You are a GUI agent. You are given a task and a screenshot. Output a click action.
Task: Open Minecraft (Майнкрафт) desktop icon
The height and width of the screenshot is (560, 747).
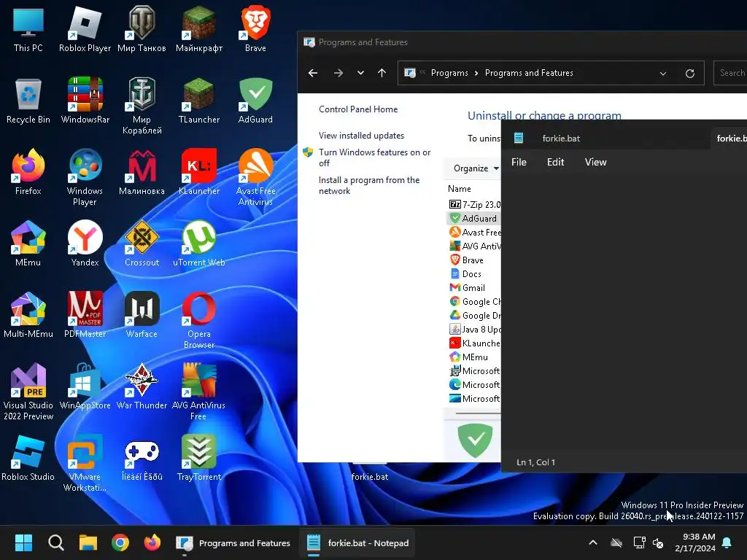click(198, 28)
